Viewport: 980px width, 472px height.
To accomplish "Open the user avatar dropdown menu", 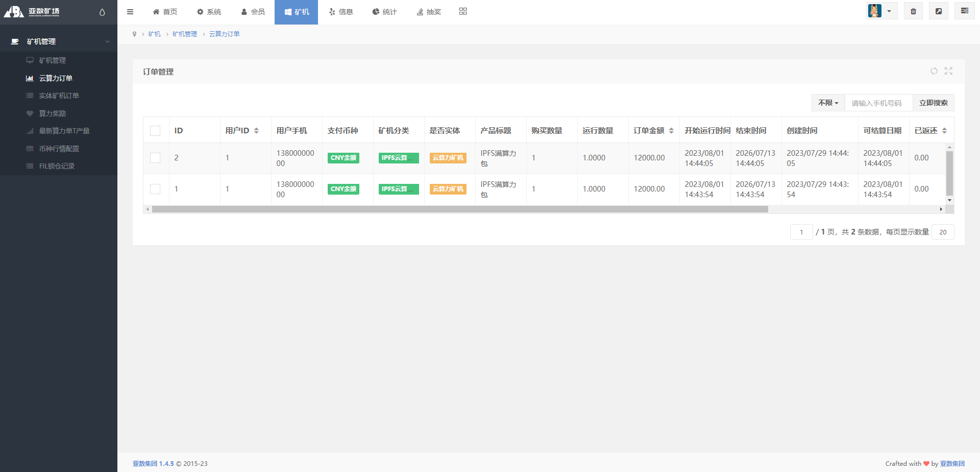I will pyautogui.click(x=881, y=11).
